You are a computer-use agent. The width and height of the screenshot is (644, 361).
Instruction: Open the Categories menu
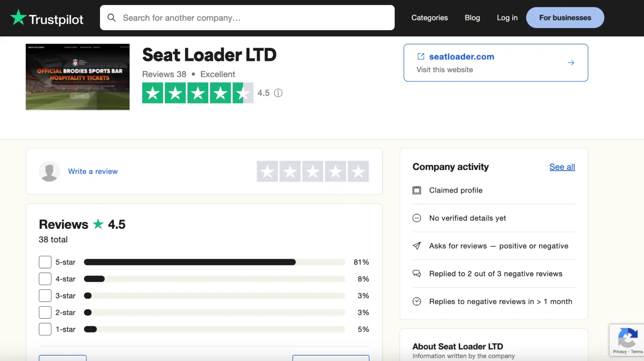[429, 18]
